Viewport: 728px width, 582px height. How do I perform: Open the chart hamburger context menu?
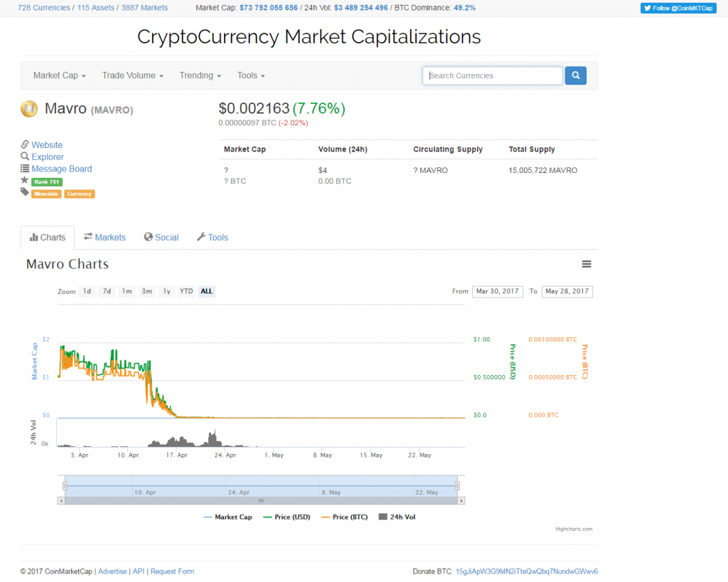[587, 264]
